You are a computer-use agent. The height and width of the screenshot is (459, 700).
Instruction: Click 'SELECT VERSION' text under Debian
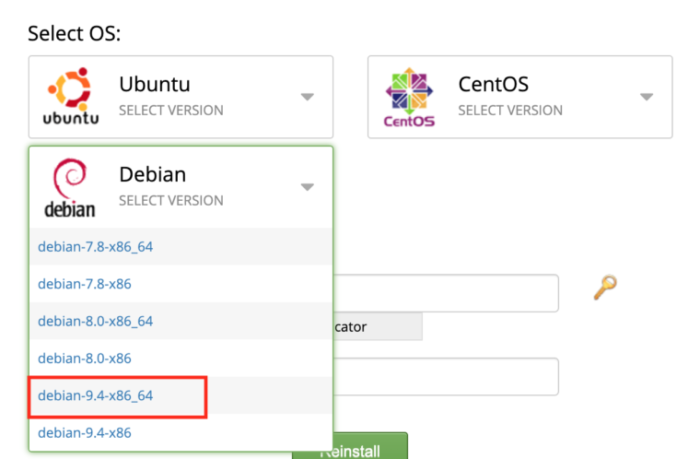171,200
